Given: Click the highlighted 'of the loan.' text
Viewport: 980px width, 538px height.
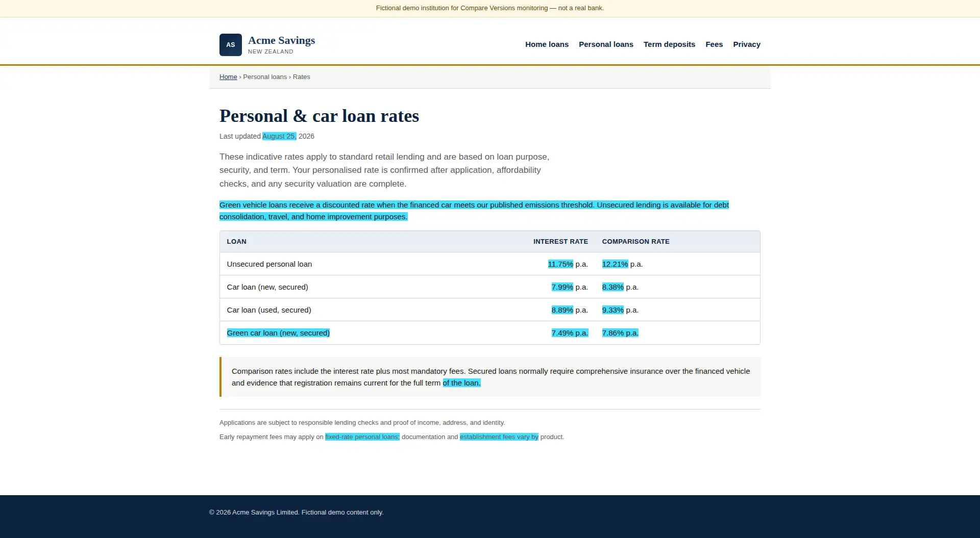Looking at the screenshot, I should (462, 383).
